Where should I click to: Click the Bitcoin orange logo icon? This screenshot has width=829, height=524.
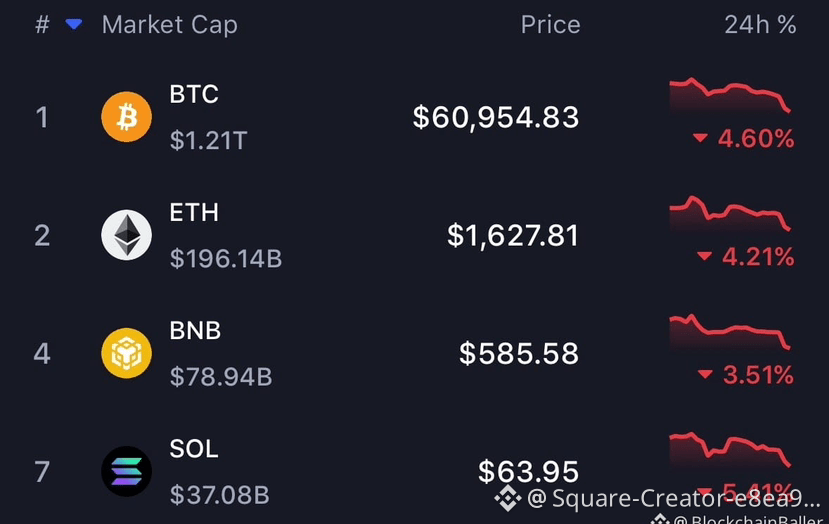point(126,117)
